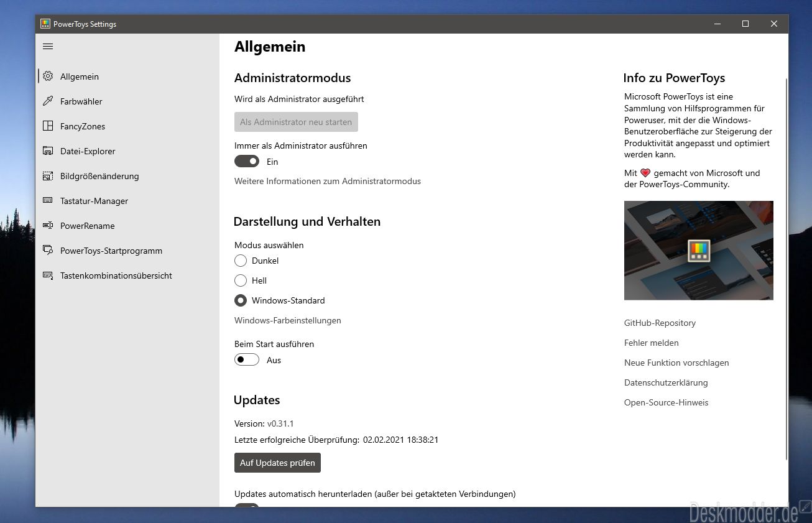
Task: Close the PowerToys Settings window
Action: tap(774, 24)
